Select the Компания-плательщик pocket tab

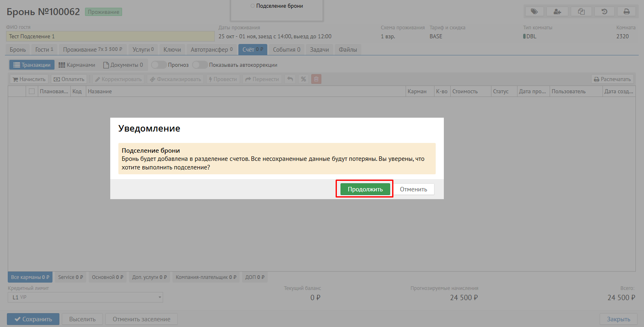pos(206,277)
